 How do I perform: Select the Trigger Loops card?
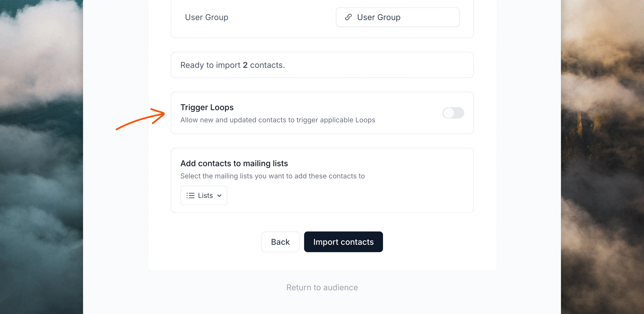pos(322,113)
